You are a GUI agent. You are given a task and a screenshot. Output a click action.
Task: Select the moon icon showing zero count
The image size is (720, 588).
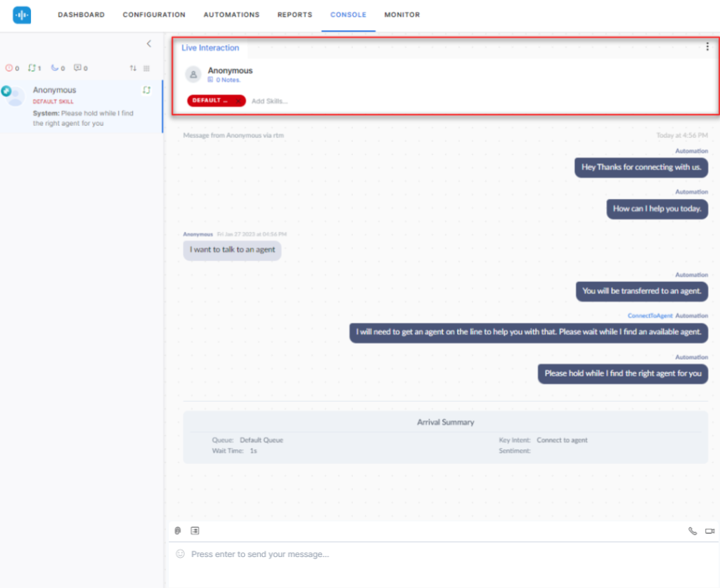coord(54,68)
